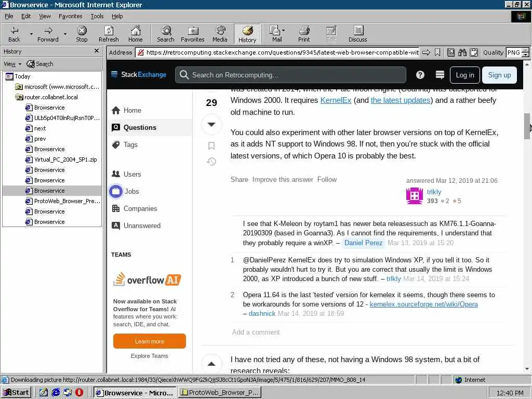The height and width of the screenshot is (399, 532).
Task: Open Users in site sidebar
Action: 126,174
